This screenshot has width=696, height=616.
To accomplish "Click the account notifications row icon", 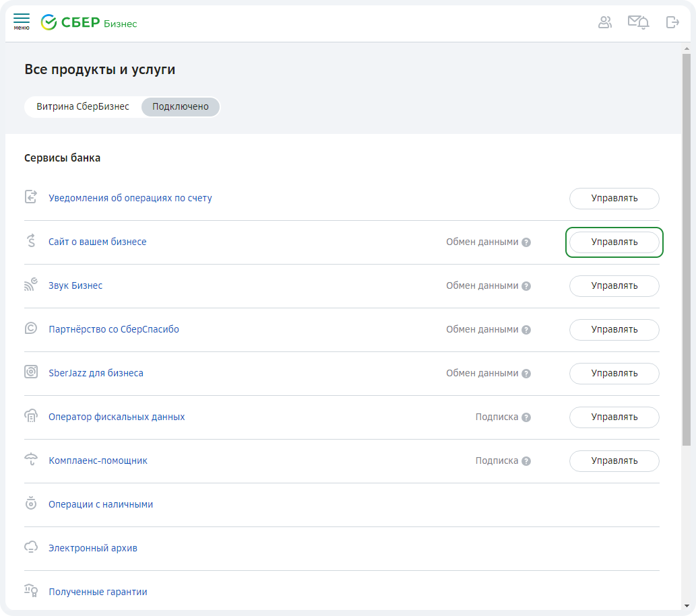I will 30,197.
